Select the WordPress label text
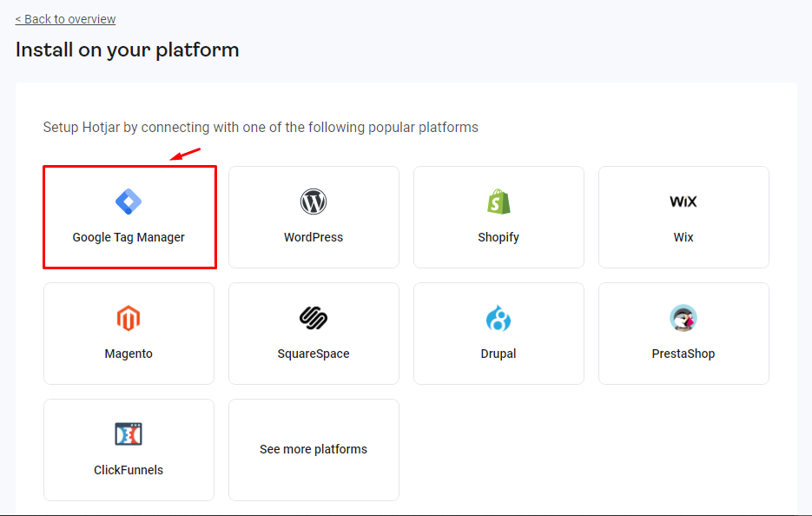812x516 pixels. (314, 237)
